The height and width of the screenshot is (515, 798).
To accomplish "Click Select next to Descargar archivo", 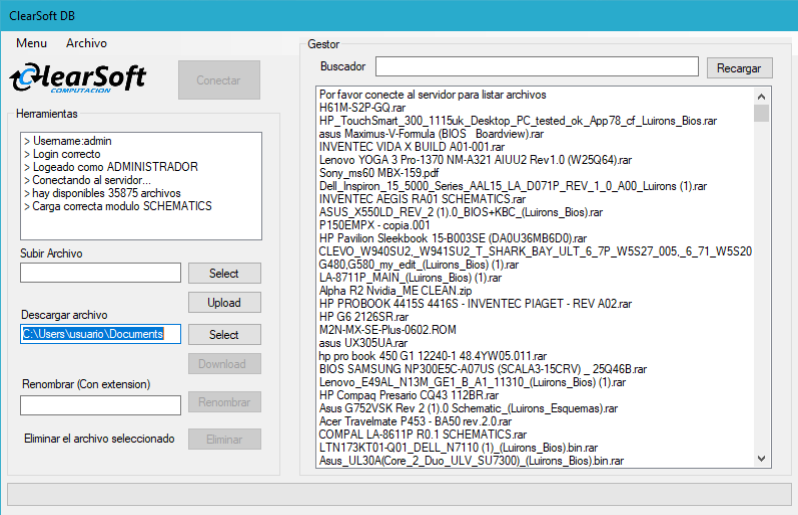I will (224, 334).
